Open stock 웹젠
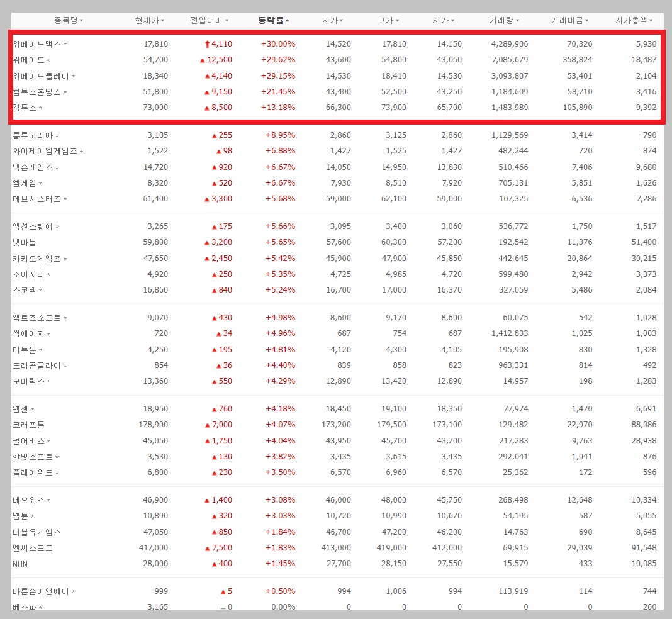This screenshot has width=672, height=619. 21,409
